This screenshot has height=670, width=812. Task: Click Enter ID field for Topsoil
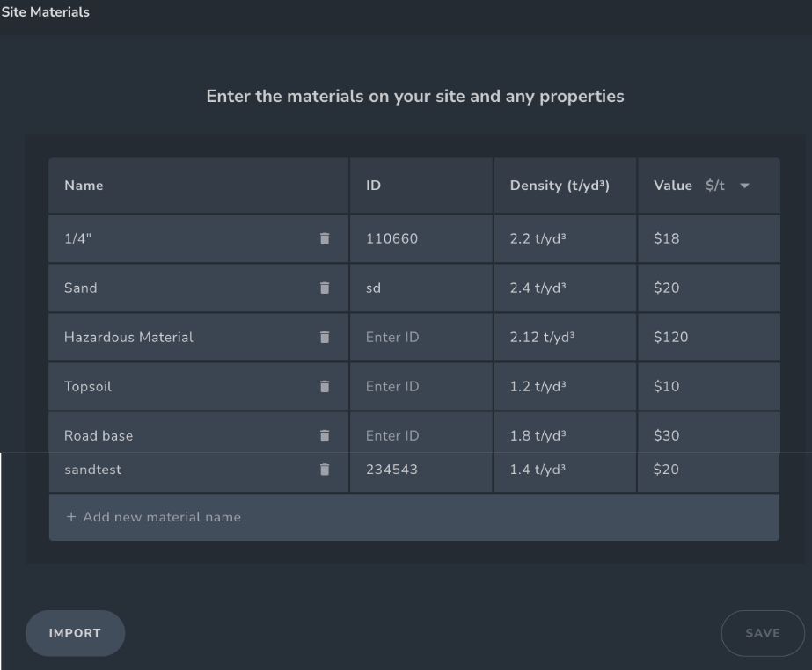click(421, 386)
